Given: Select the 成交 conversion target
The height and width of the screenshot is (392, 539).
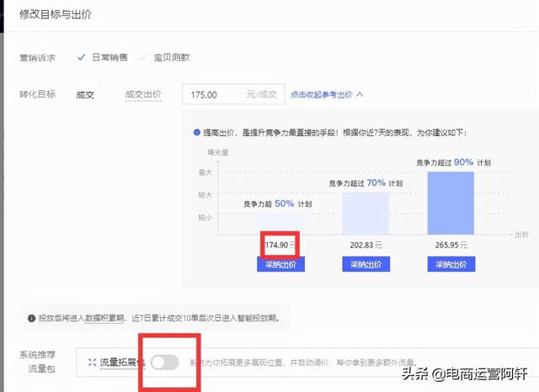Looking at the screenshot, I should [85, 94].
